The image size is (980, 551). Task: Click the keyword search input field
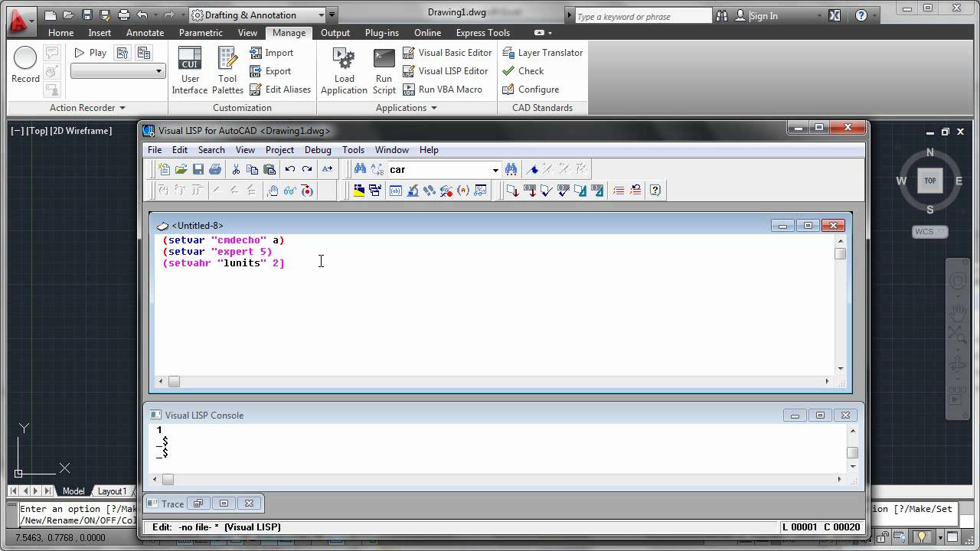(643, 16)
